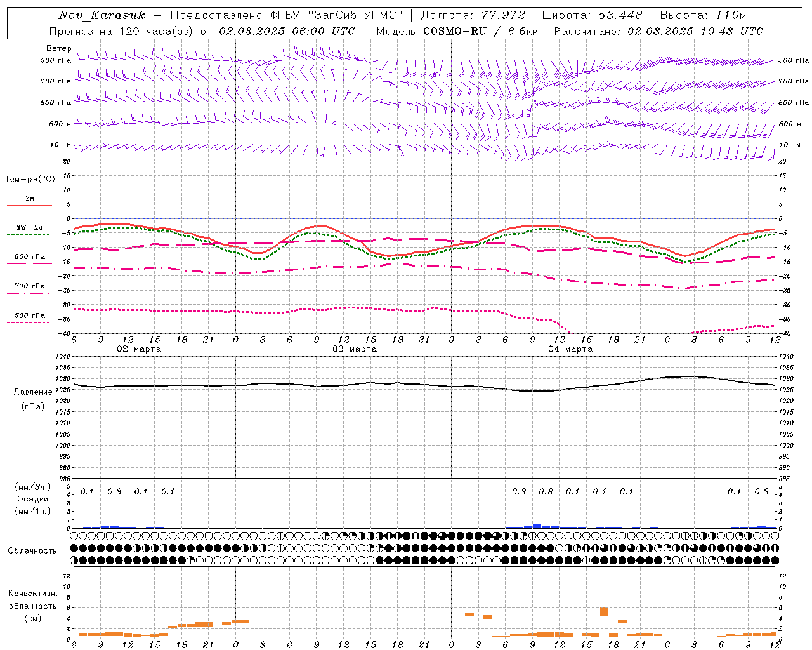The width and height of the screenshot is (812, 650).
Task: Click the 'Модель COSMO-RU / 6.6км' label
Action: pos(457,31)
